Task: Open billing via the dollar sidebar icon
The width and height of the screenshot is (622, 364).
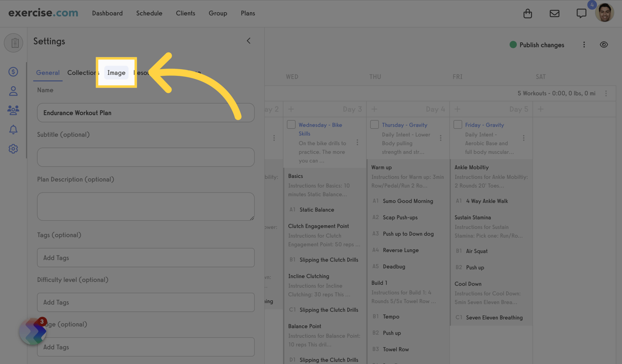Action: point(13,72)
